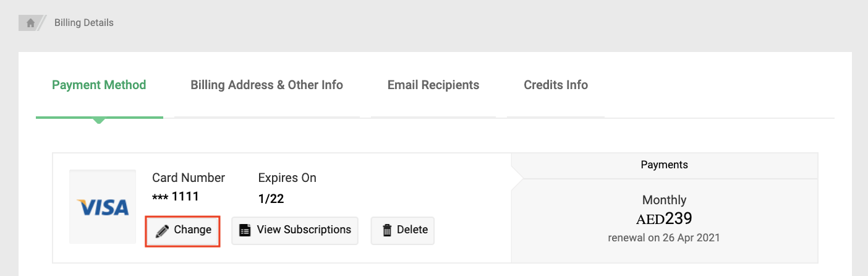
Task: Click the AED239 amount
Action: tap(664, 218)
